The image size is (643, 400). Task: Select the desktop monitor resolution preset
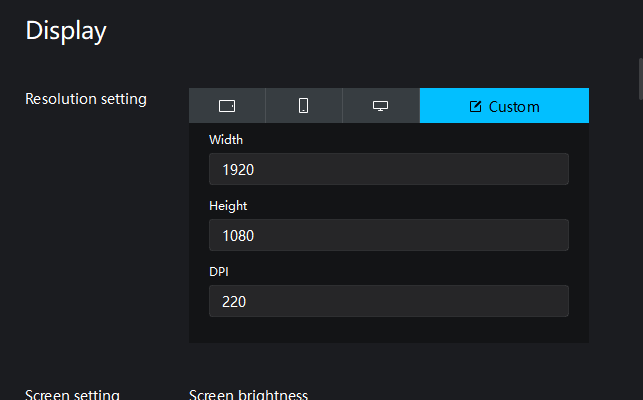[x=380, y=106]
